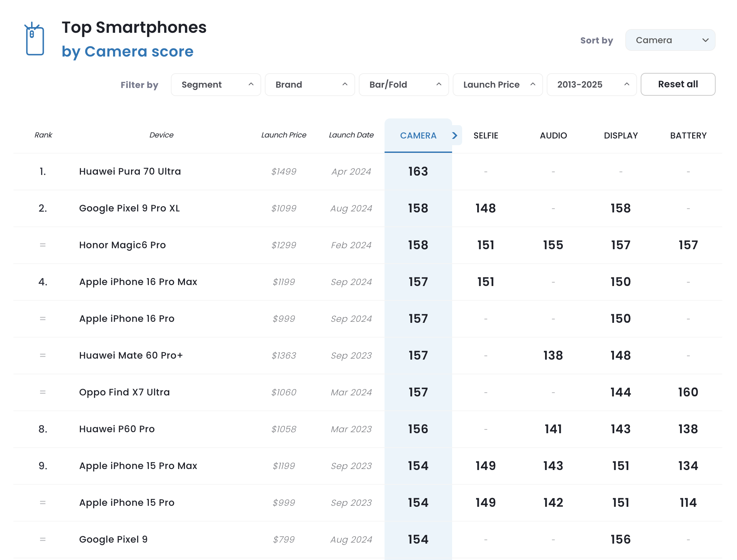Click Apple iPhone 16 Pro Max row
Screen dimensions: 737x560
(x=138, y=282)
